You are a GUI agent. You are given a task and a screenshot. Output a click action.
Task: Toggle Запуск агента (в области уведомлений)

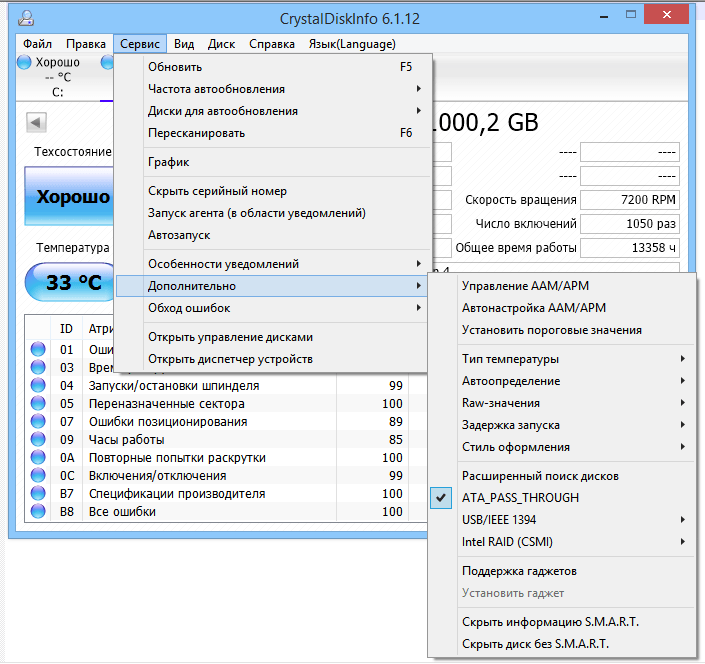pos(271,213)
